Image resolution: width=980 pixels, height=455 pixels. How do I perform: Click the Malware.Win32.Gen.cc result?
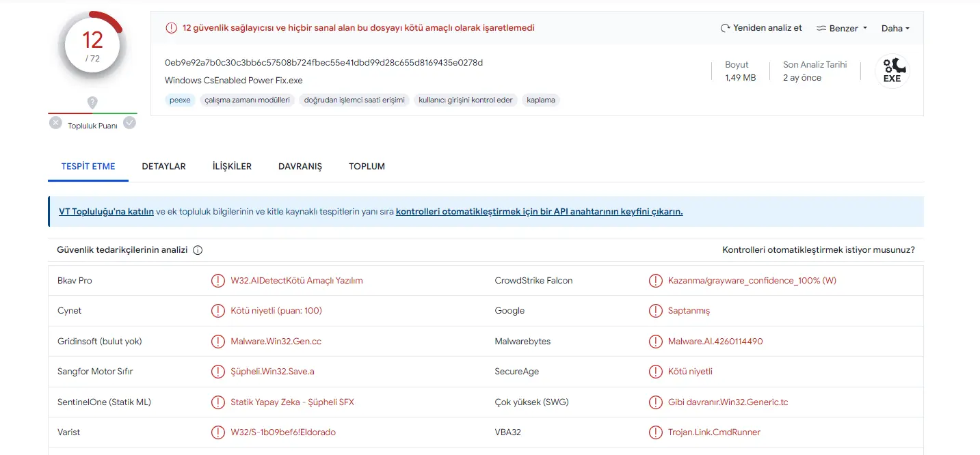(x=276, y=342)
